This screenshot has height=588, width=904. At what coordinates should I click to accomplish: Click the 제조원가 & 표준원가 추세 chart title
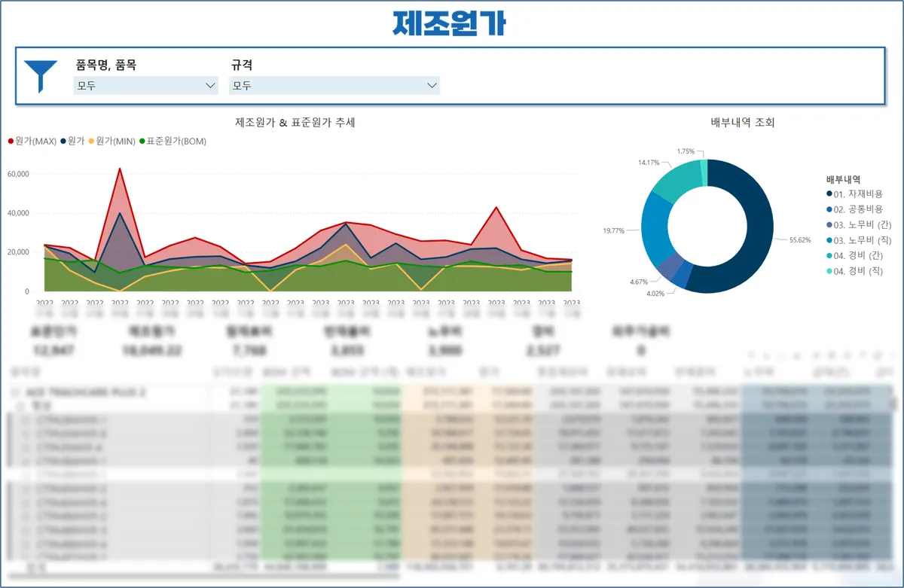[295, 122]
